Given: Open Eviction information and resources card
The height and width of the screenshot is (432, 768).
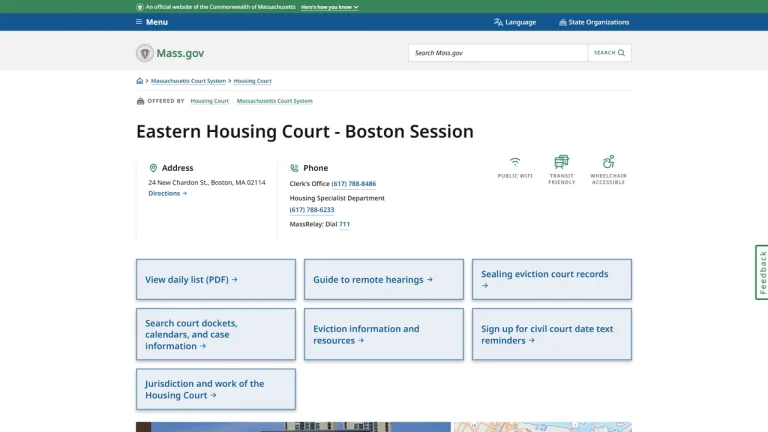Looking at the screenshot, I should coord(384,334).
